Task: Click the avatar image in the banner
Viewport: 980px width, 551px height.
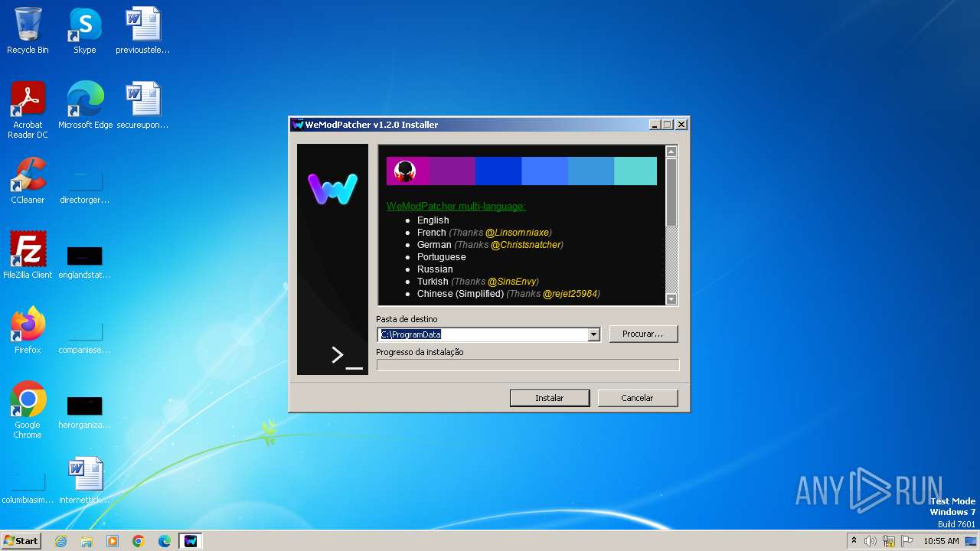Action: [x=405, y=171]
